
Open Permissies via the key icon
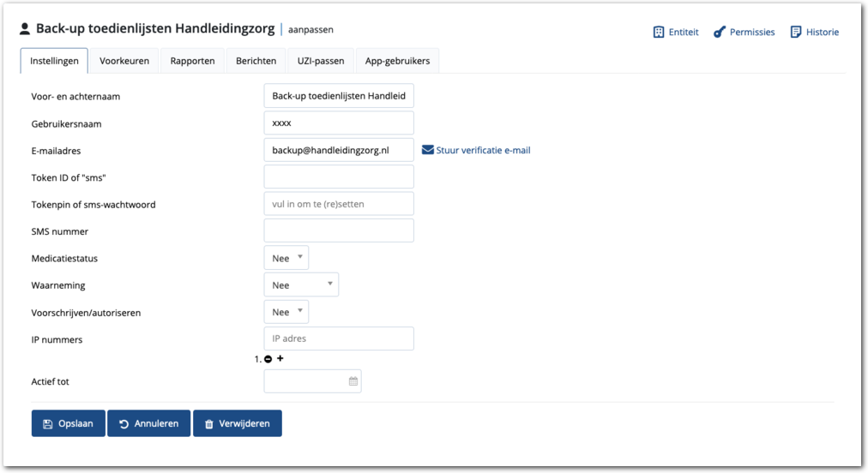tap(720, 32)
